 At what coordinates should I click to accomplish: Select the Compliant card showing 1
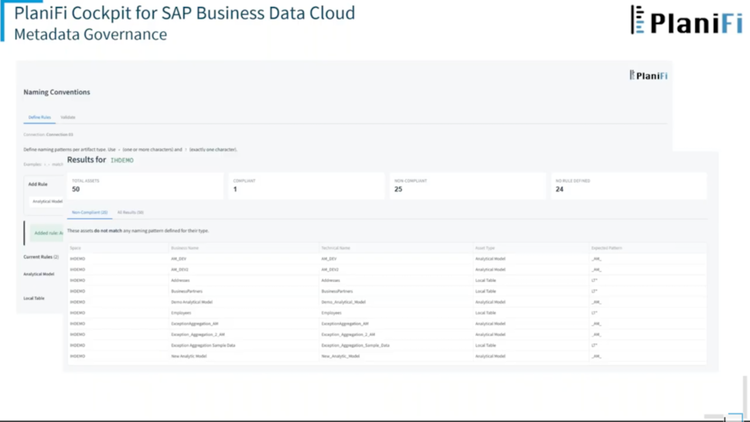(306, 186)
